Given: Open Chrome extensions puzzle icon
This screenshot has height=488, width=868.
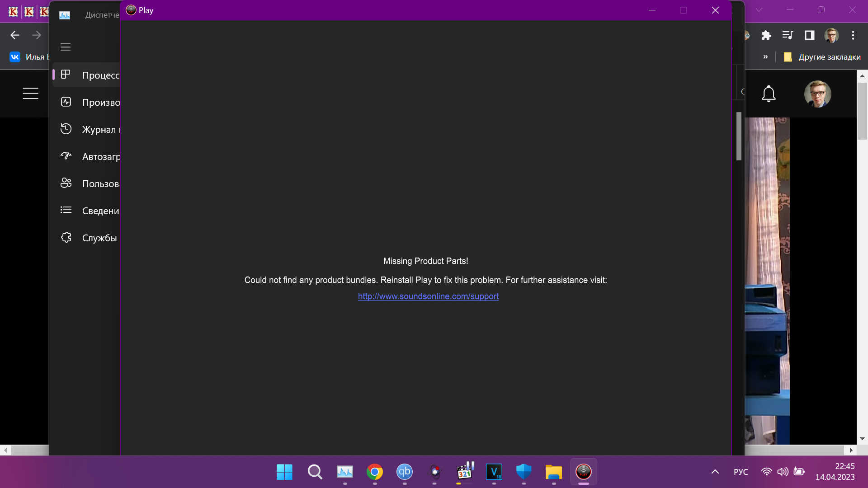Looking at the screenshot, I should [766, 35].
